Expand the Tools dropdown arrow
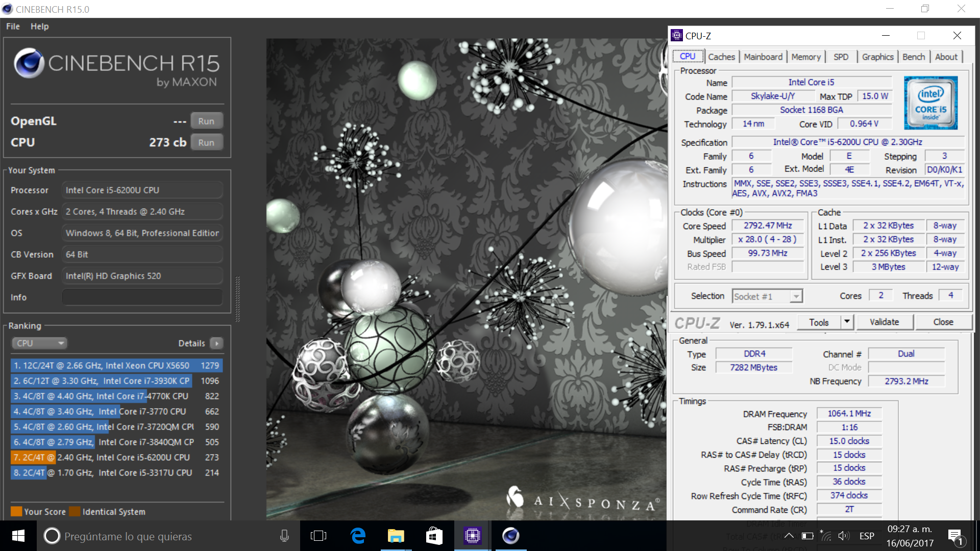This screenshot has height=551, width=980. 847,322
